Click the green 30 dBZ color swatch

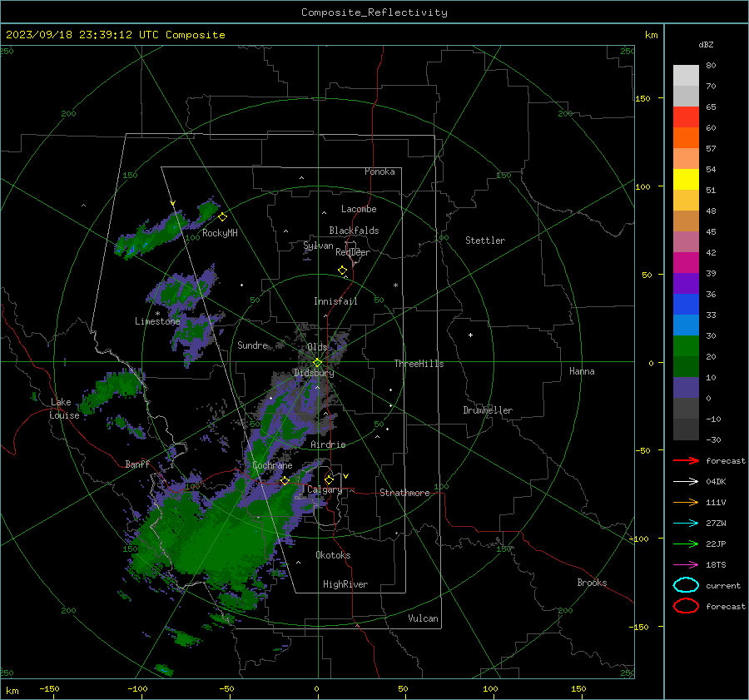coord(686,346)
